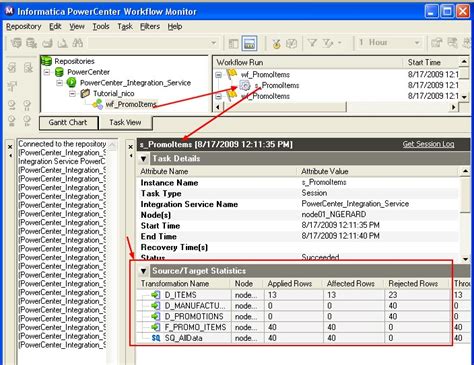Collapse the Task Details section triangle
Viewport: 474px width, 365px height.
pyautogui.click(x=144, y=159)
